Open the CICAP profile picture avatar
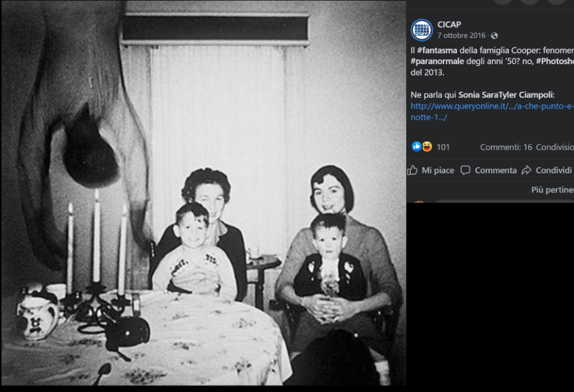574x392 pixels. pos(422,30)
